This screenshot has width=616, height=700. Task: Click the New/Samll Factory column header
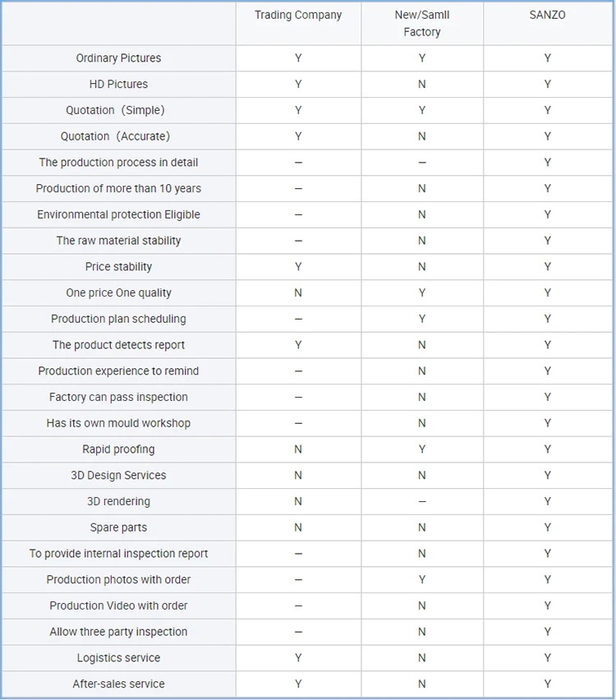click(422, 23)
